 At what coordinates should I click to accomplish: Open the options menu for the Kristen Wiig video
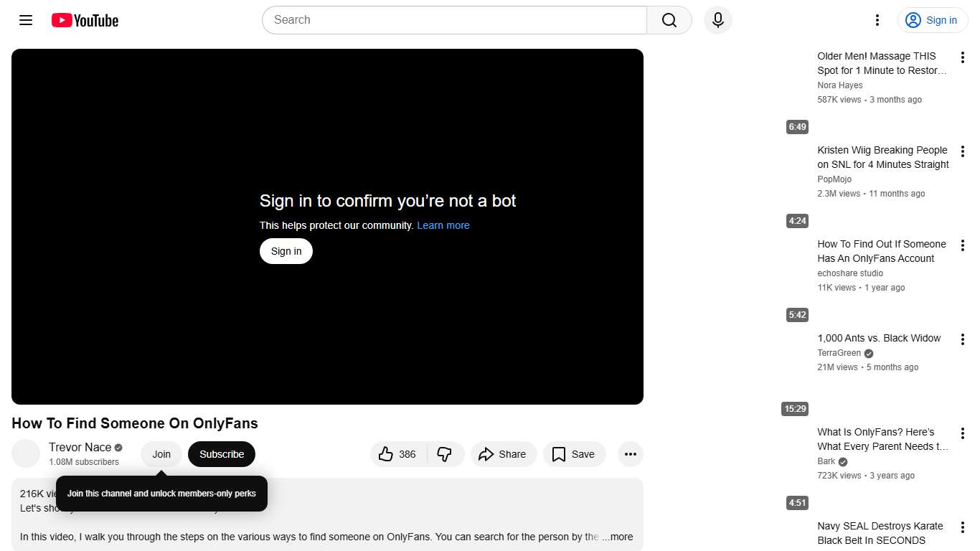(x=963, y=151)
